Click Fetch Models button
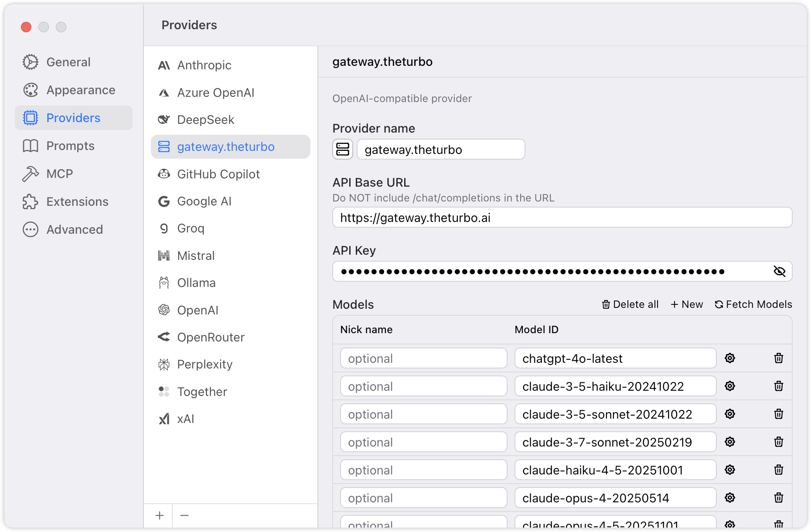Viewport: 811px width, 532px height. point(753,304)
